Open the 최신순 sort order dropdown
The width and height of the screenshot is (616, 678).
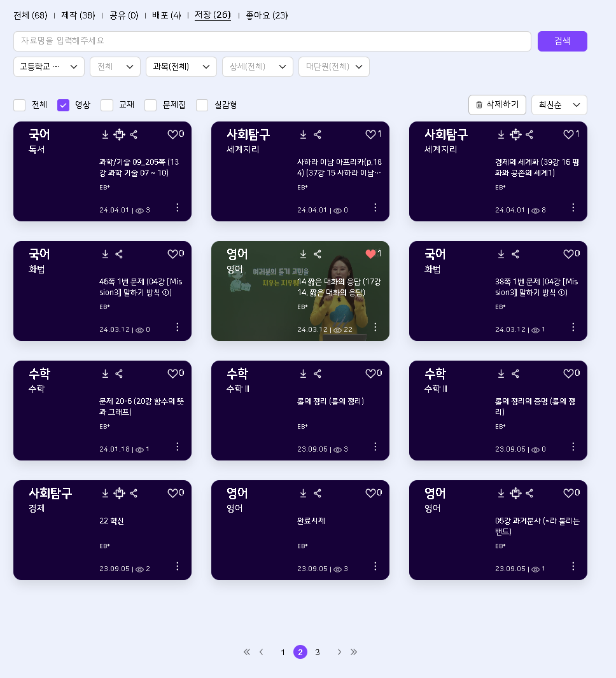[559, 105]
